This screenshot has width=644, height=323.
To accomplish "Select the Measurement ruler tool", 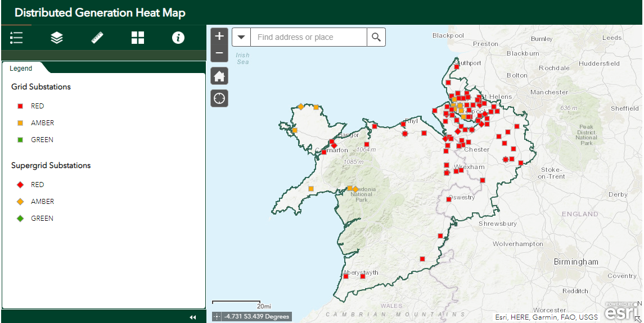I will [x=97, y=38].
